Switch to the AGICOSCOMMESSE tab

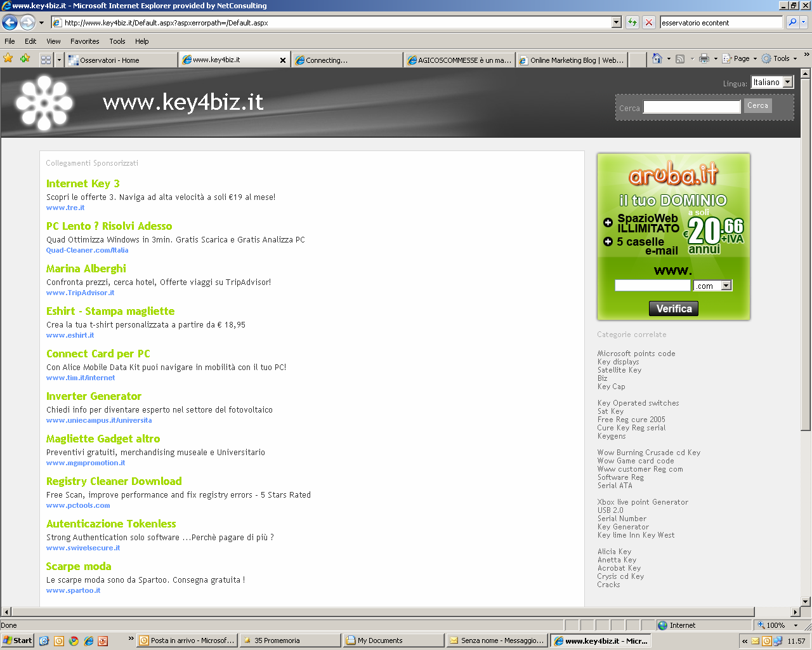[460, 60]
